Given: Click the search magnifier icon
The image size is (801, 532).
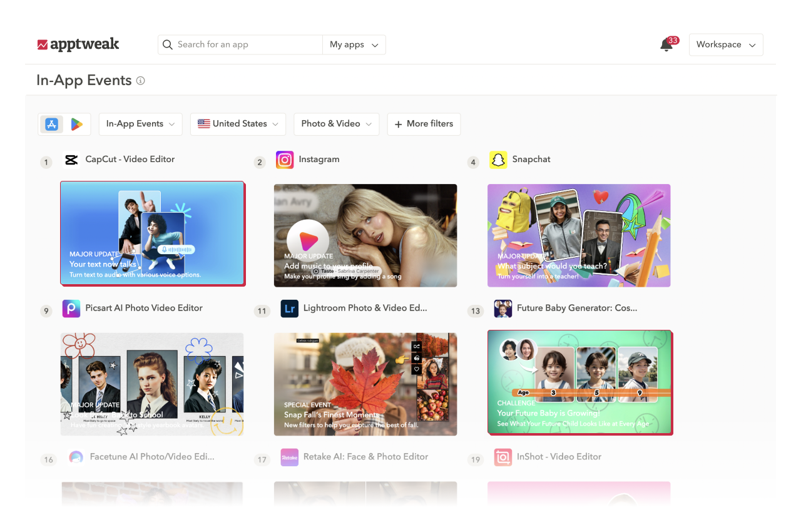Looking at the screenshot, I should pyautogui.click(x=168, y=44).
